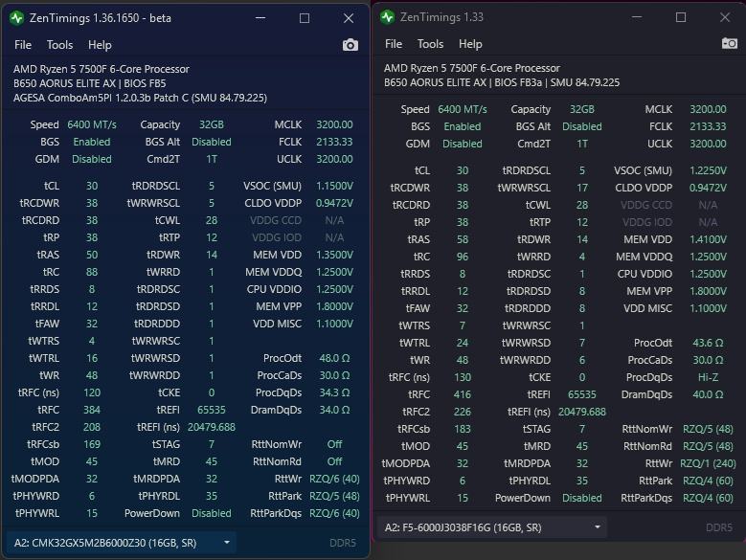Open Tools menu in ZenTimings 1.36.1650 beta window
Screen dimensions: 746x560
(59, 45)
